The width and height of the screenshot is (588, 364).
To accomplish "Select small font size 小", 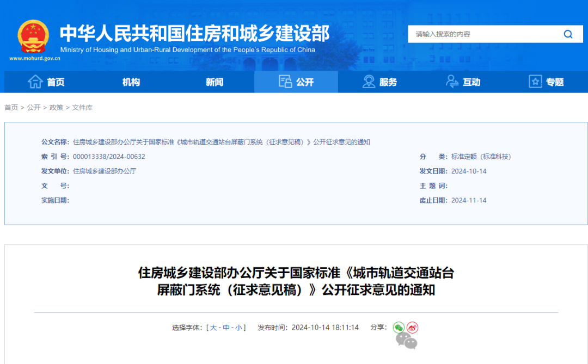I will tap(240, 328).
